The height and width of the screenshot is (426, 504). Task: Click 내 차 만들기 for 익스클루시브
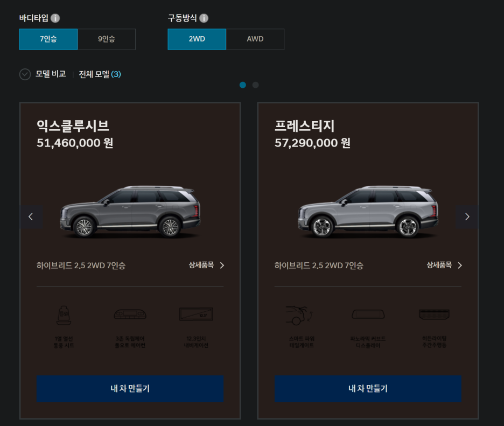130,388
